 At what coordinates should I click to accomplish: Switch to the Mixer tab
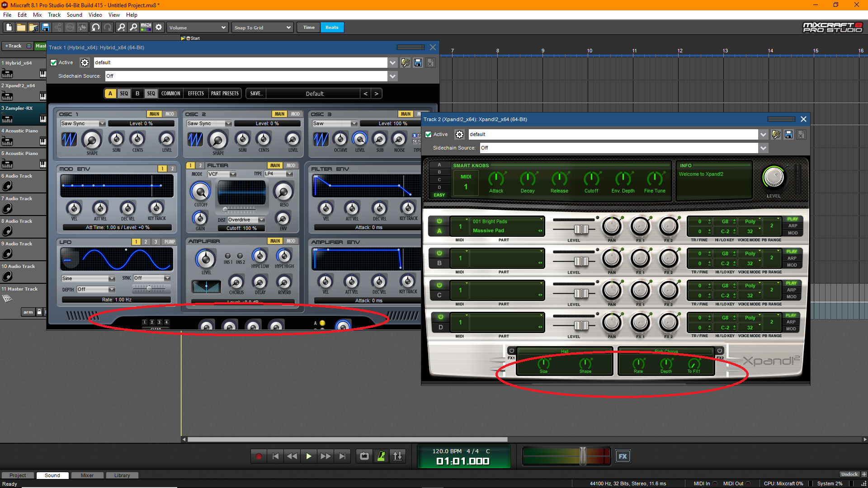[x=87, y=475]
